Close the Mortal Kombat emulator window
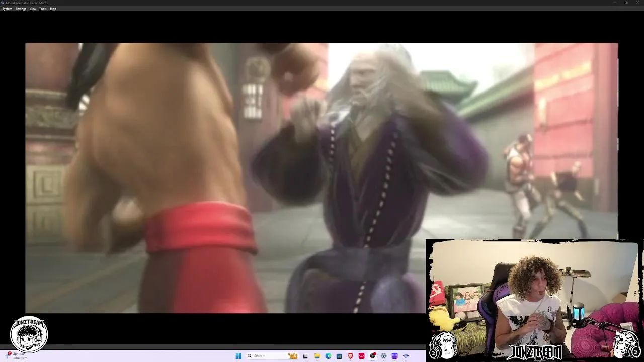The height and width of the screenshot is (362, 644). (638, 3)
